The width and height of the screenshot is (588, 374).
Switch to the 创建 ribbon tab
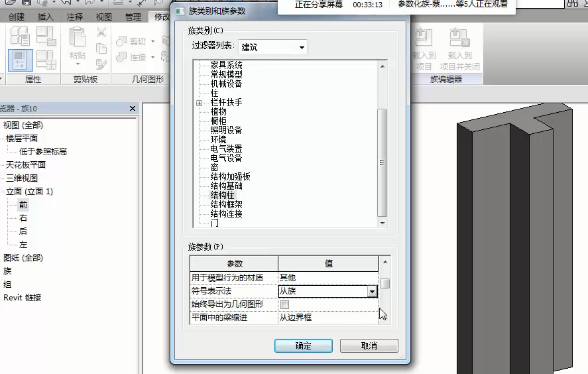pyautogui.click(x=17, y=17)
